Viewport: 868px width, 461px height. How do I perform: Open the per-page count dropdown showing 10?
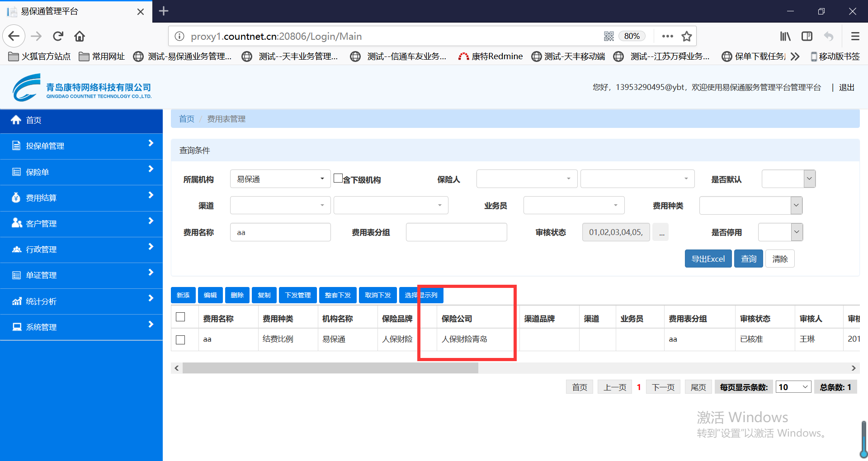coord(793,387)
